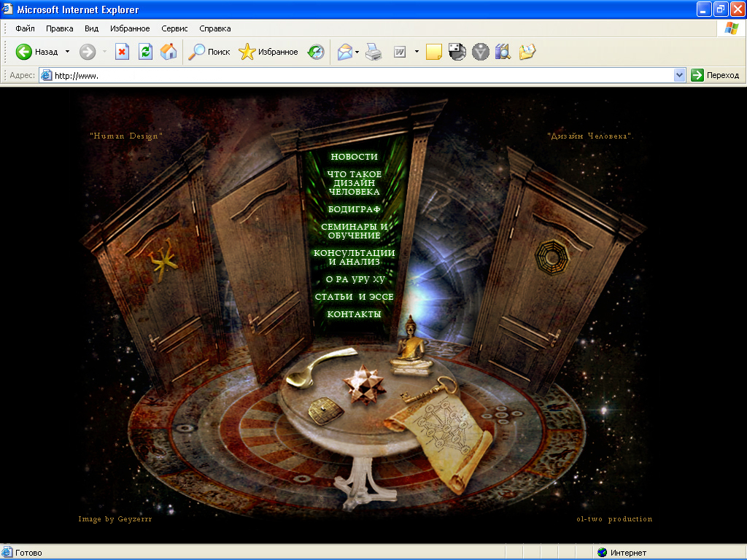
Task: Open the КОНТАКТЫ link
Action: coord(354,314)
